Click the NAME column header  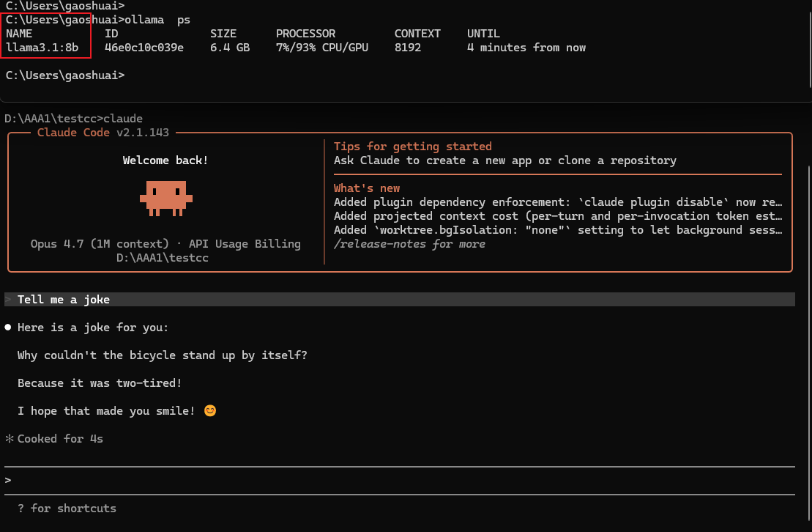tap(19, 34)
